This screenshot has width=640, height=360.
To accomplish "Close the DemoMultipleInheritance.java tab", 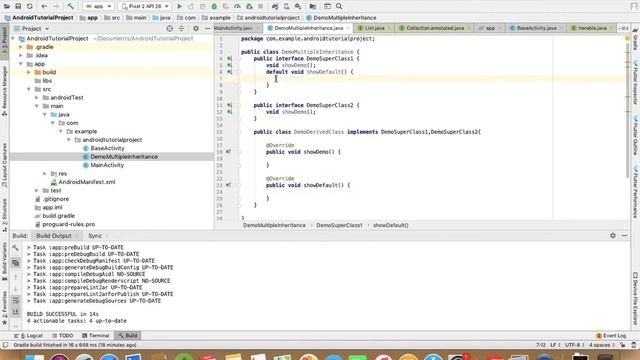I will click(348, 28).
